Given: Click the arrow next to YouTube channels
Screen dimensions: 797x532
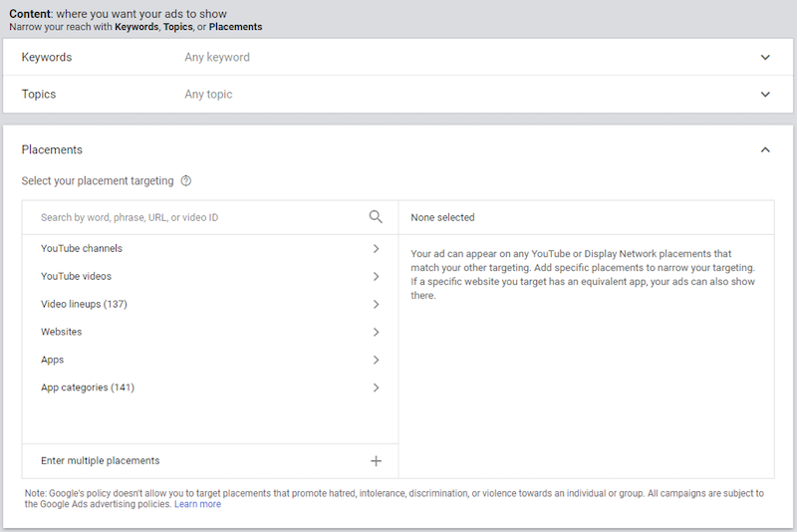Looking at the screenshot, I should click(376, 249).
